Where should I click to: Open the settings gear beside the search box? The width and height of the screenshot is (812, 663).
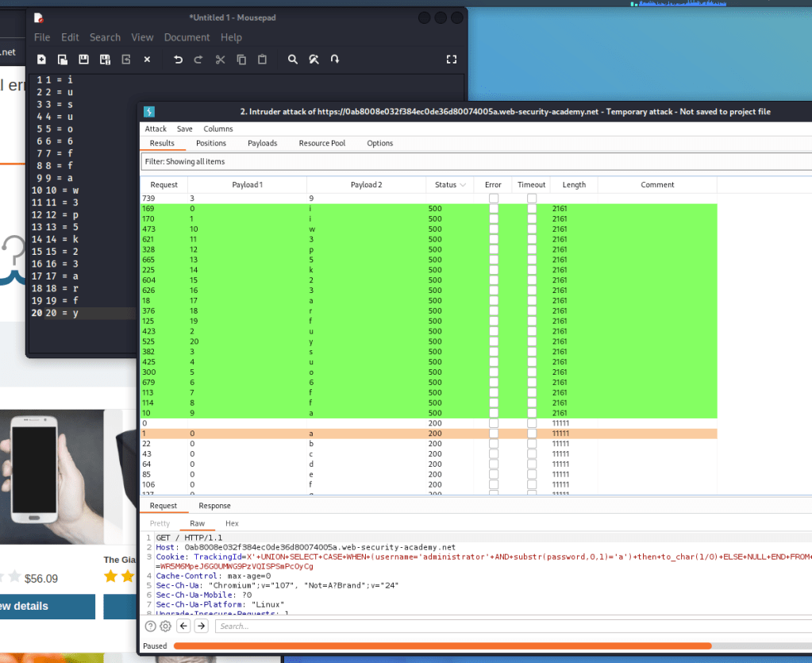coord(165,626)
